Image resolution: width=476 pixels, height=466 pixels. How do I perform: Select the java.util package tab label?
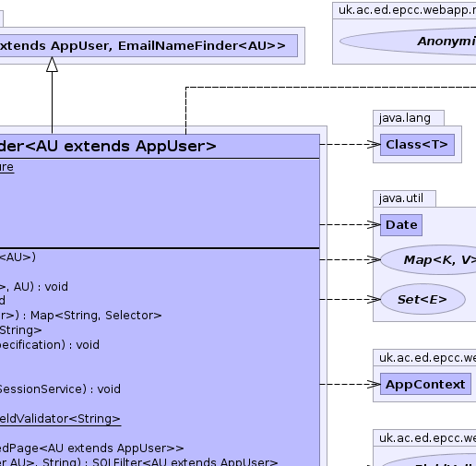(x=401, y=198)
